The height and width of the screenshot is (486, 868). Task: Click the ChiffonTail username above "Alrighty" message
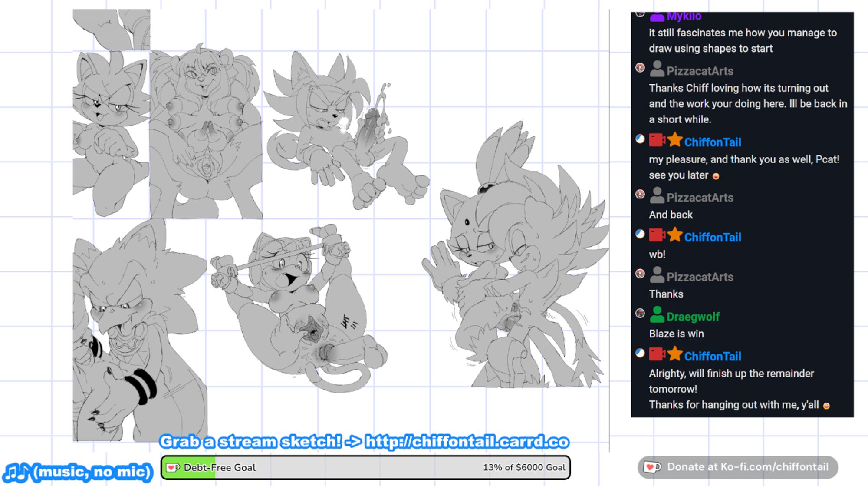pos(713,356)
